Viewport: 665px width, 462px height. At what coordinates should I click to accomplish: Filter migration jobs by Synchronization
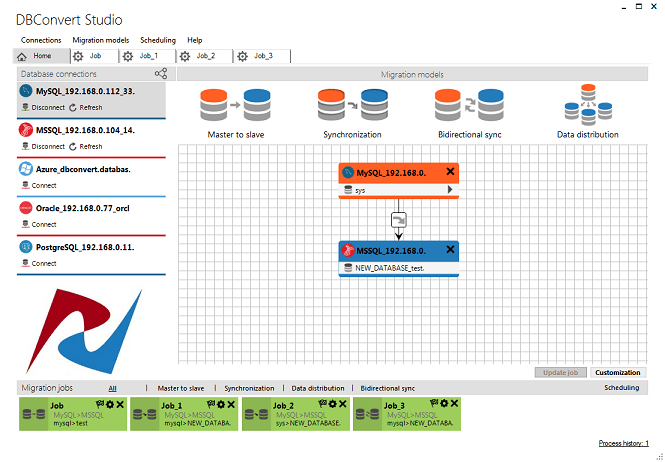click(249, 388)
